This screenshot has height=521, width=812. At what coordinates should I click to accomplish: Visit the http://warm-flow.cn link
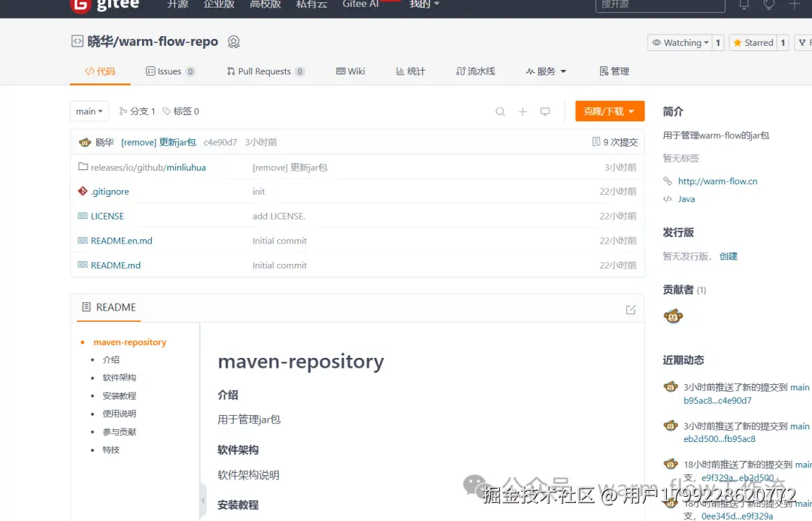click(x=718, y=181)
